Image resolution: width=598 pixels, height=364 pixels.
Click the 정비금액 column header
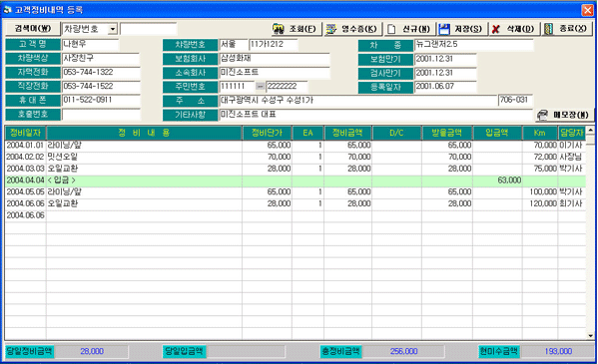(x=347, y=133)
